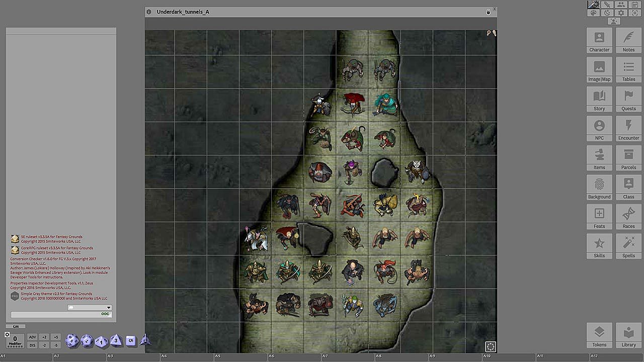Toggle the +5 modifier button
The height and width of the screenshot is (362, 644).
56,337
